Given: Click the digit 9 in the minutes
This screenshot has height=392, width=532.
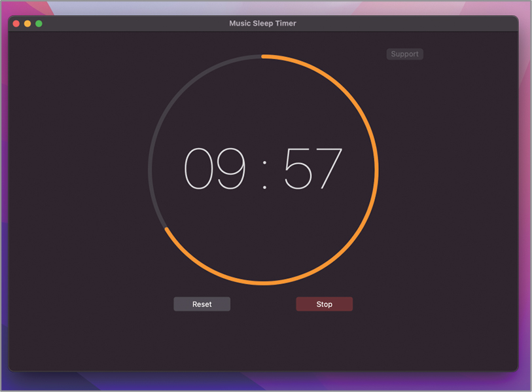Looking at the screenshot, I should point(232,169).
